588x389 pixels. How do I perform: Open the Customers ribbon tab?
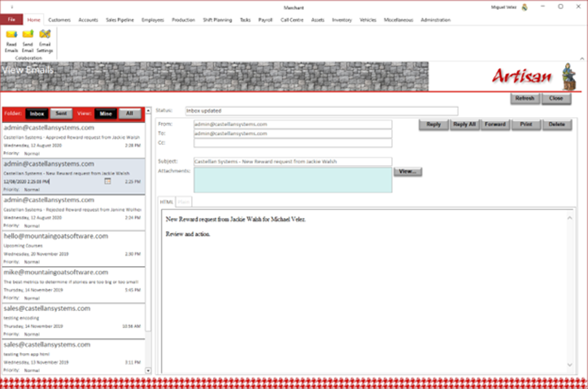coord(59,20)
